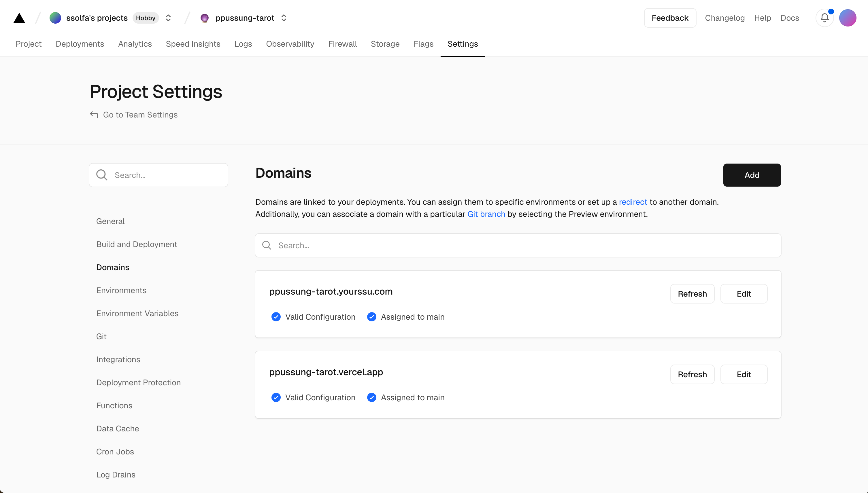Refresh the ppussung-tarot.vercel.app domain
Image resolution: width=868 pixels, height=493 pixels.
click(x=692, y=374)
